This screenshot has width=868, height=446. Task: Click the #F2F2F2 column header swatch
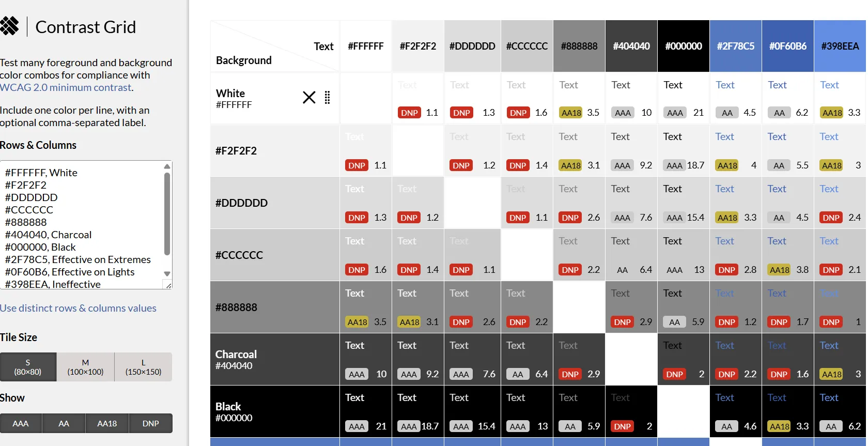pyautogui.click(x=418, y=46)
